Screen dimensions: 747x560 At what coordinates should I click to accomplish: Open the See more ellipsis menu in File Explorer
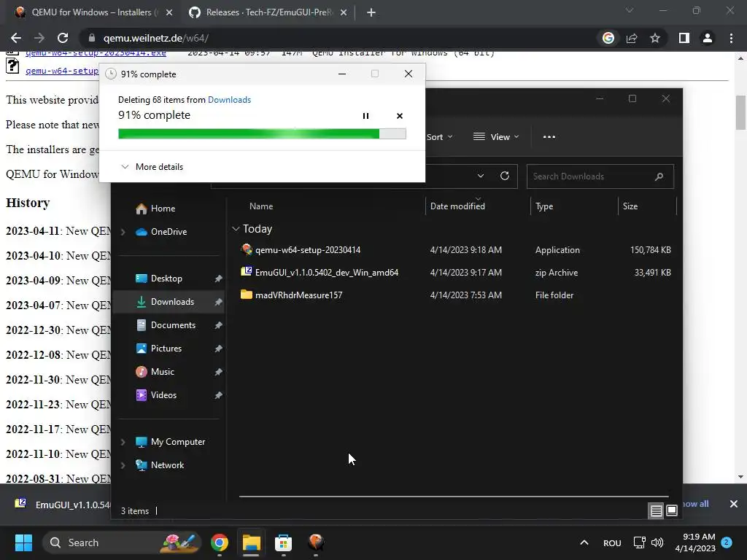(x=549, y=136)
